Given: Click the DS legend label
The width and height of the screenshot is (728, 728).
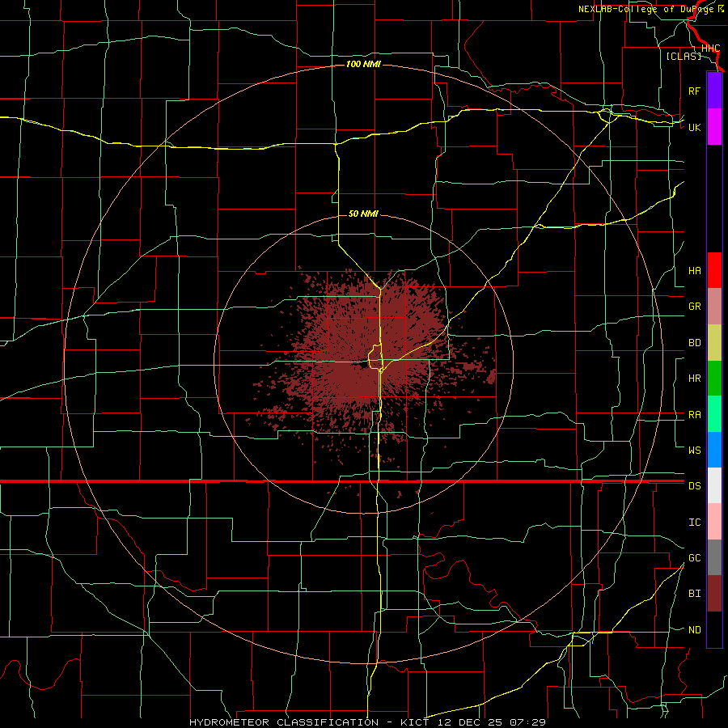Looking at the screenshot, I should 694,486.
